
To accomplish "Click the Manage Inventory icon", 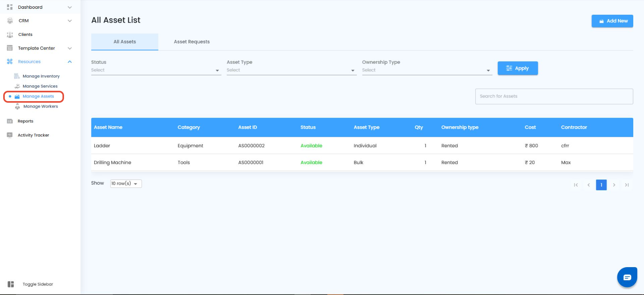I will pos(17,76).
